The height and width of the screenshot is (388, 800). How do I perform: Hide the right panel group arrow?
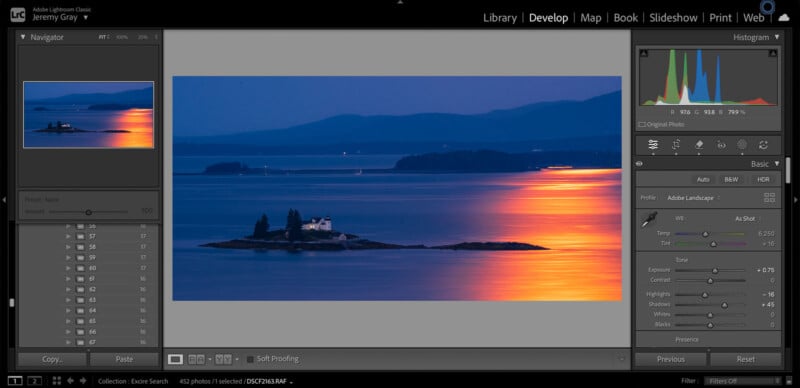[x=795, y=200]
